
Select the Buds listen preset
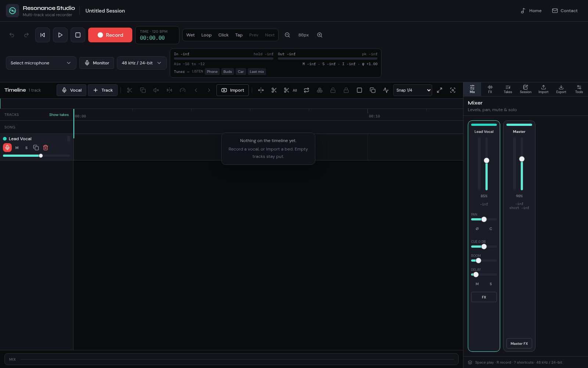pos(227,72)
